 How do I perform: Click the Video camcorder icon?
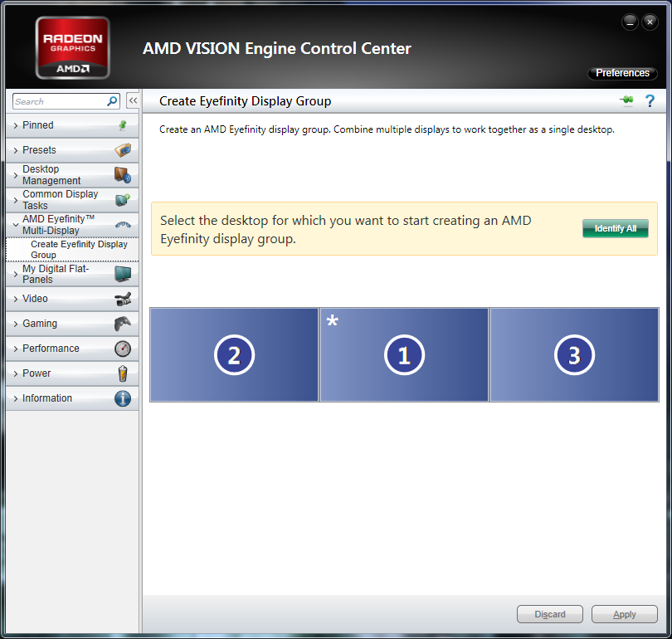[x=123, y=299]
